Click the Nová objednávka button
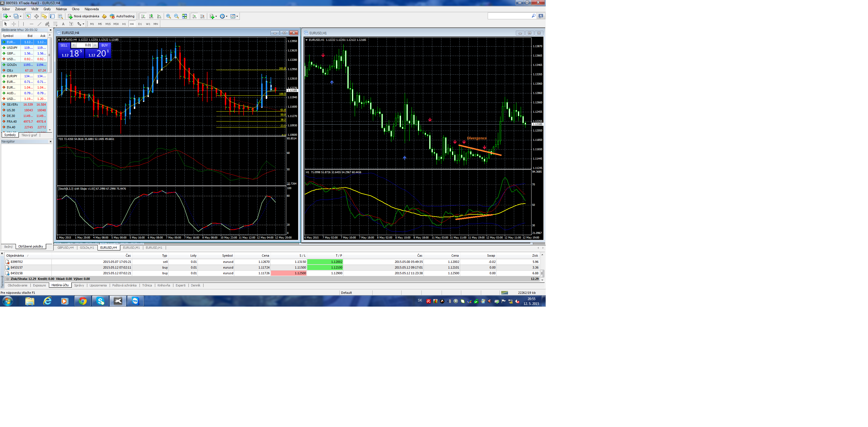Viewport: 868px width, 427px height. coord(84,16)
